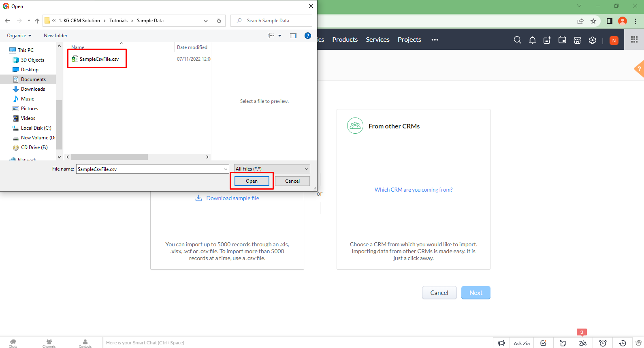Click Download sample file link

[x=232, y=198]
